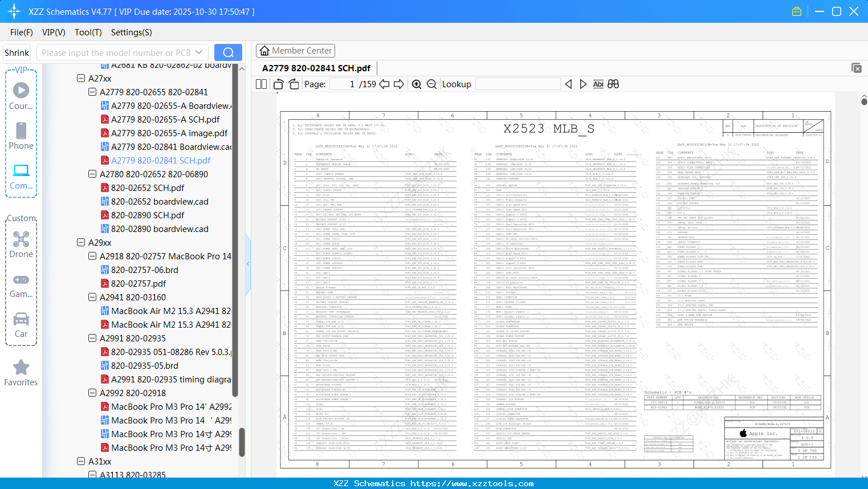
Task: Toggle the two-page layout view icon
Action: 262,84
